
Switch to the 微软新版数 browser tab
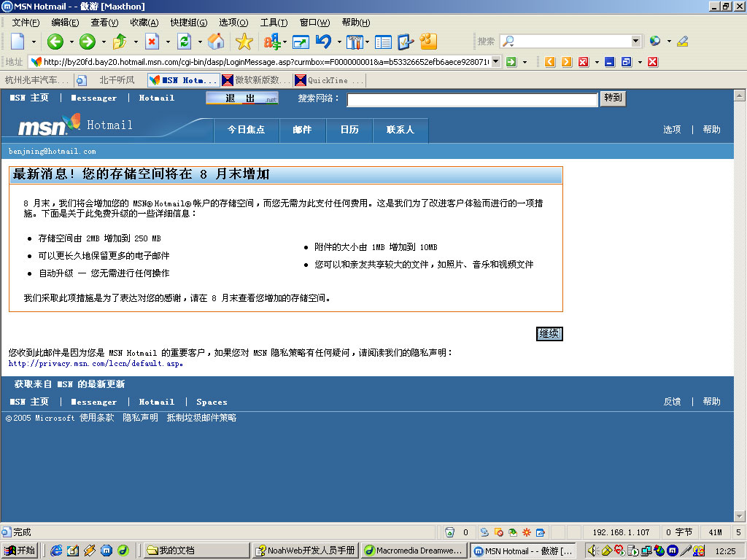click(256, 80)
